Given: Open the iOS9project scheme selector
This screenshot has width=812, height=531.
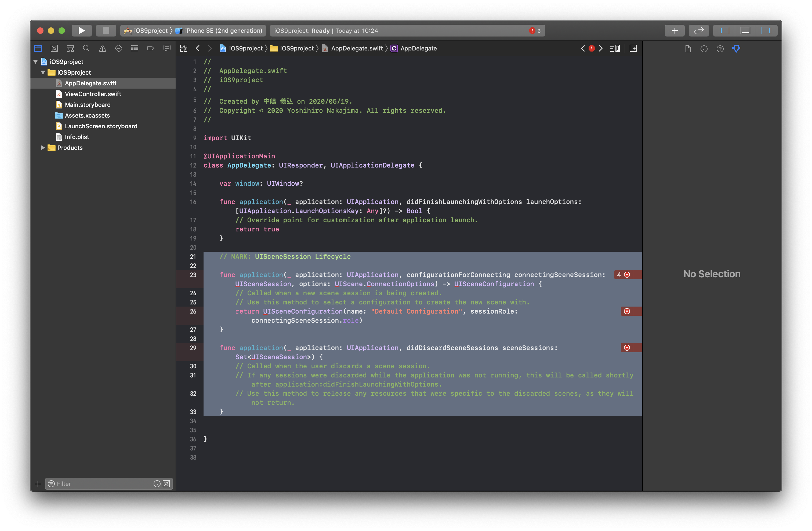Looking at the screenshot, I should pos(146,31).
